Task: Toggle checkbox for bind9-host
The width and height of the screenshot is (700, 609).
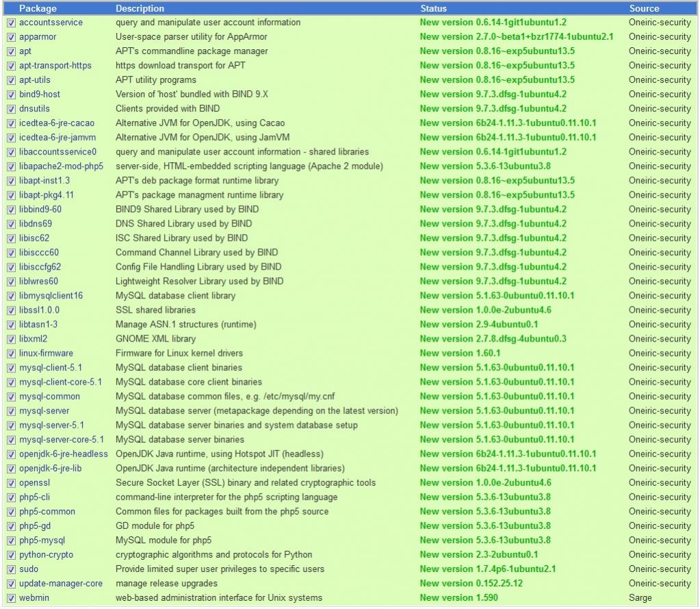Action: pos(11,94)
